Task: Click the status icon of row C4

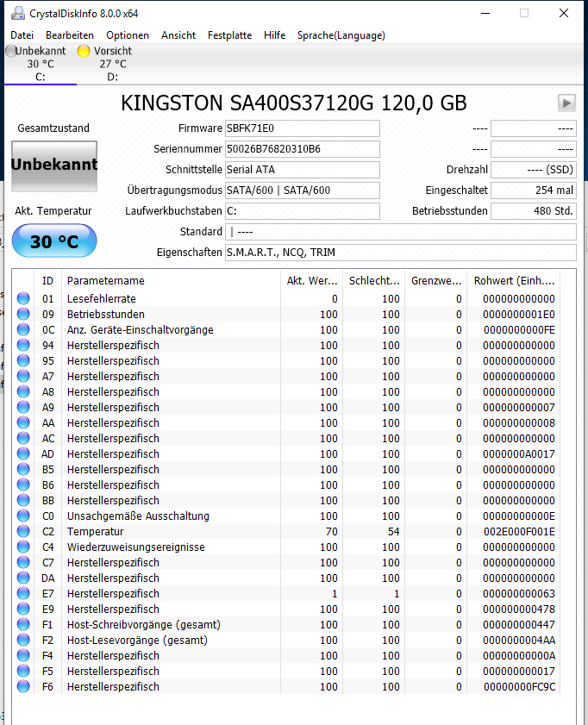Action: 23,547
